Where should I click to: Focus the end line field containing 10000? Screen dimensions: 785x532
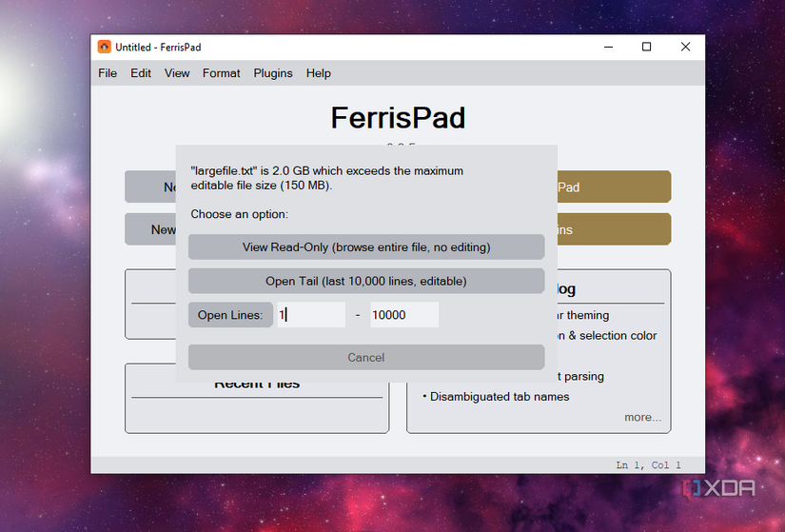[x=404, y=315]
